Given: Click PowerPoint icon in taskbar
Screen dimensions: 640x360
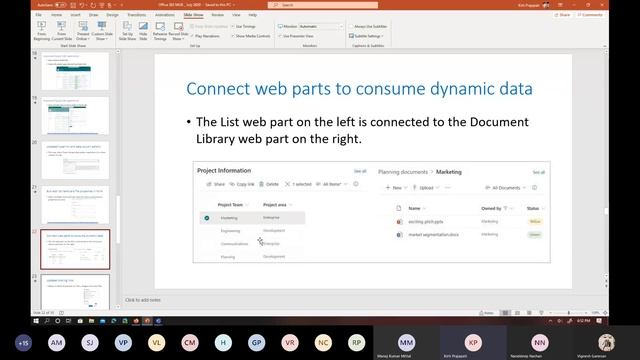Looking at the screenshot, I should (147, 321).
